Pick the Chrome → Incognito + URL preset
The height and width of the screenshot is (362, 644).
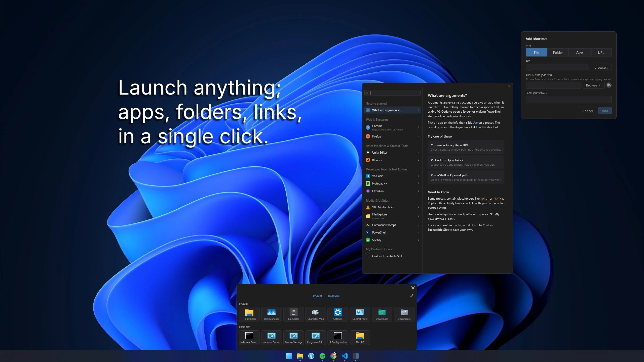click(x=466, y=147)
